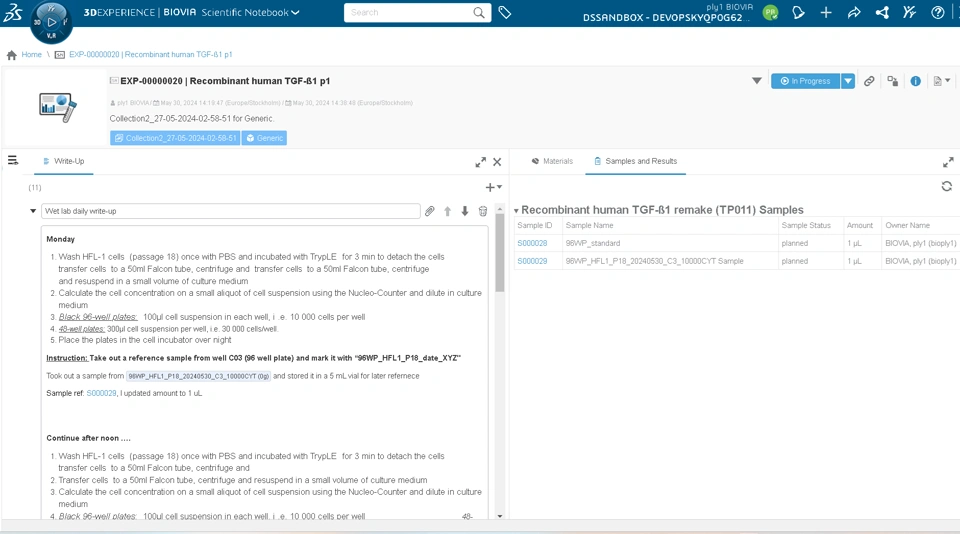The image size is (960, 534).
Task: Open the tools icon in top bar
Action: tap(910, 12)
